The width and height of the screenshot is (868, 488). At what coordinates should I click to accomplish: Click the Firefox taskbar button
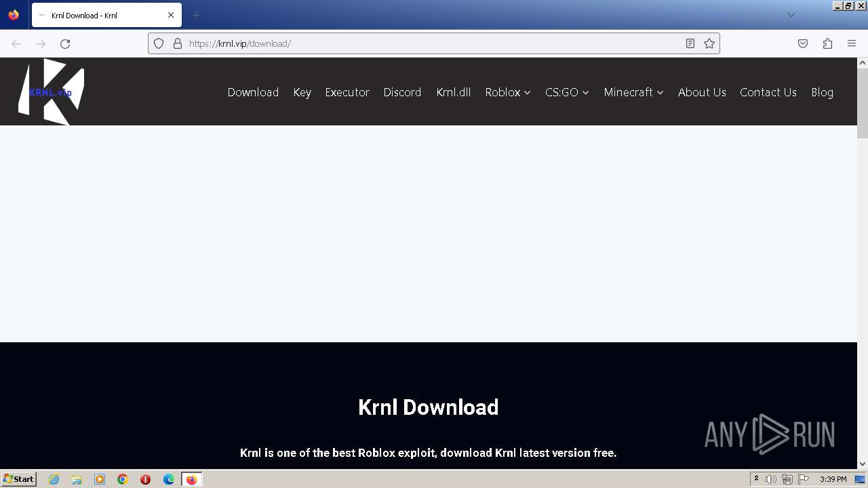click(191, 479)
